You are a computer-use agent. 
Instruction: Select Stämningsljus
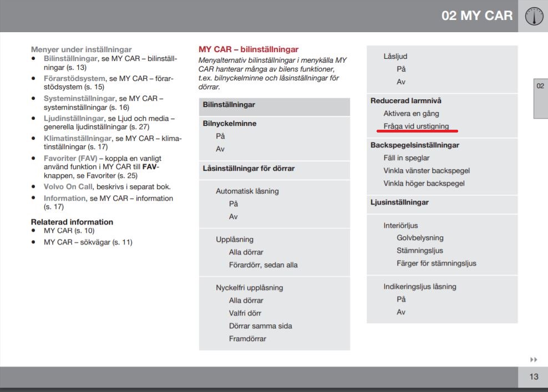[420, 251]
